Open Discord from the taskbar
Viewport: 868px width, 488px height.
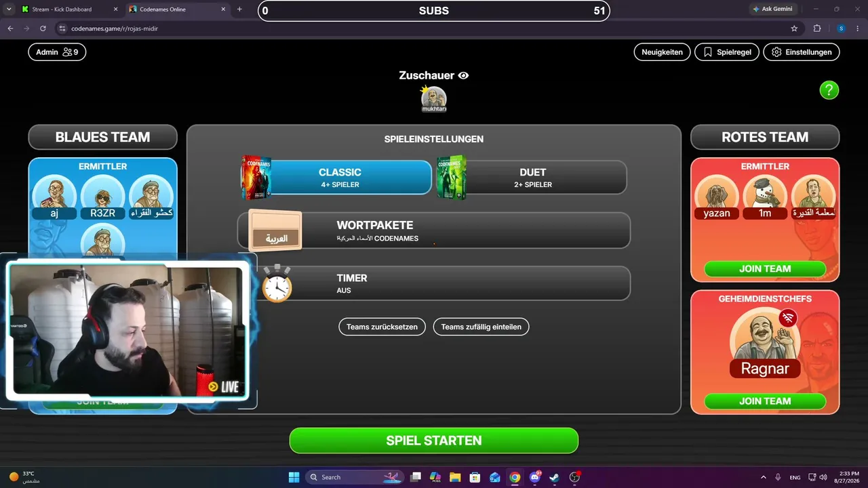click(535, 477)
